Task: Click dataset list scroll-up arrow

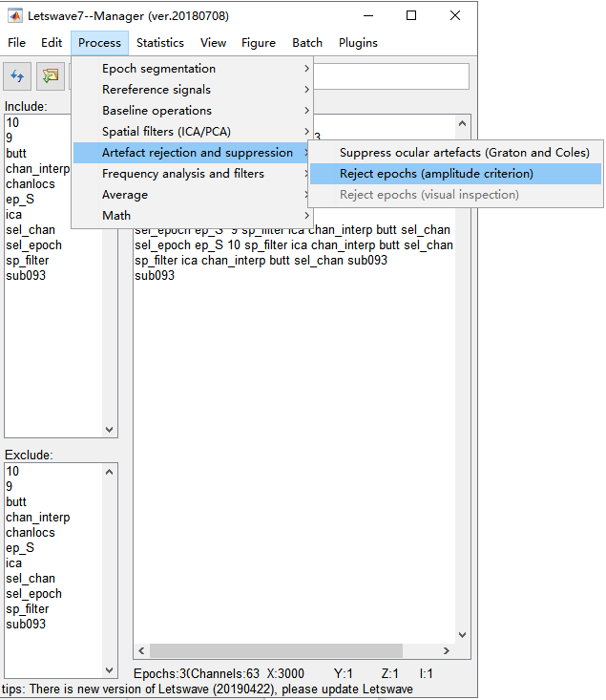Action: click(462, 123)
